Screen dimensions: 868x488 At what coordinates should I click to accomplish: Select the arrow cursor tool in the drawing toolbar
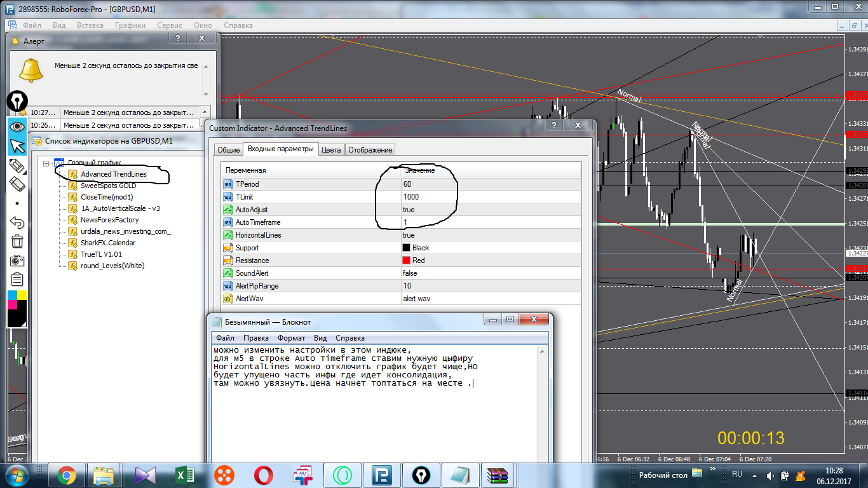[x=17, y=146]
